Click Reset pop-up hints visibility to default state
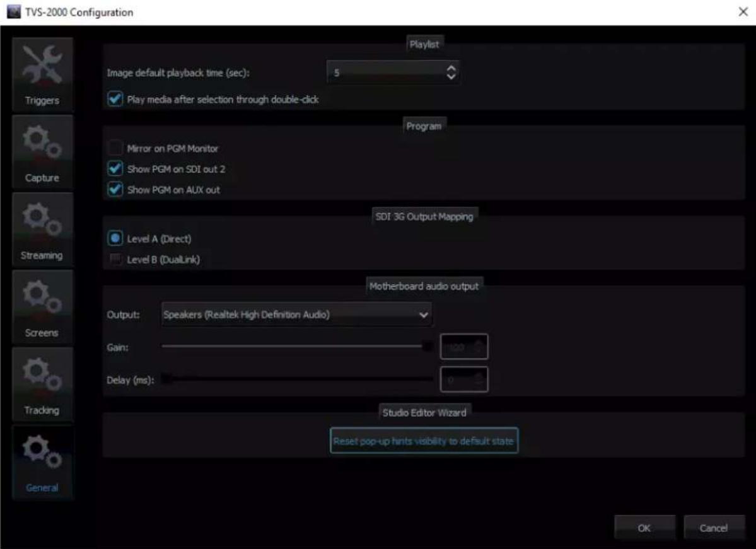 click(x=424, y=441)
